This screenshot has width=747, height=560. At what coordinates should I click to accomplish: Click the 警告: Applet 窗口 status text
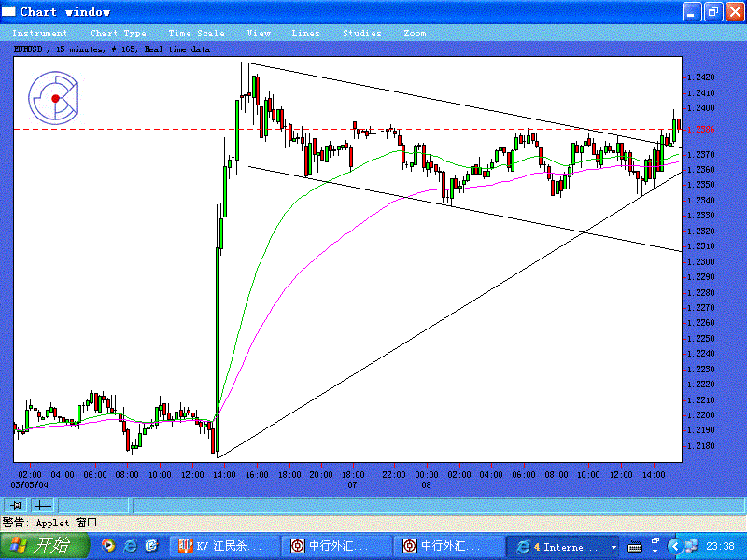[49, 523]
